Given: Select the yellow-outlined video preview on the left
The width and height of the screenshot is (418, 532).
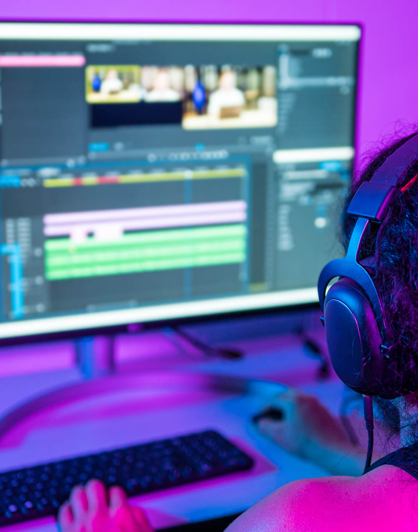Looking at the screenshot, I should tap(113, 84).
